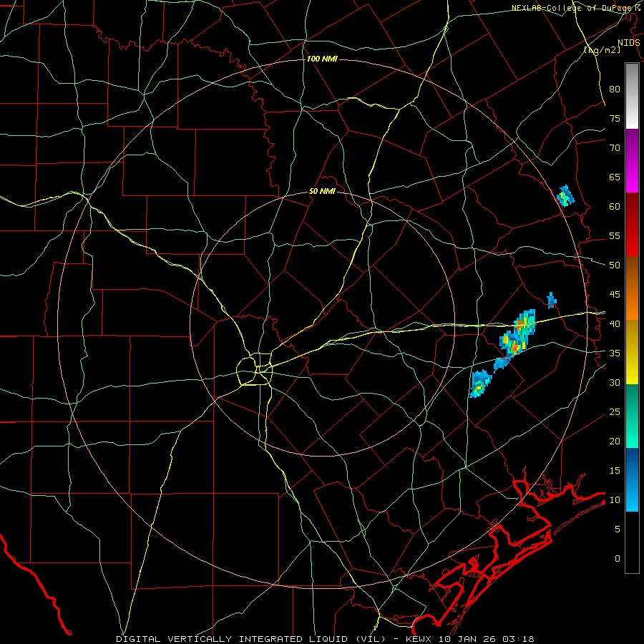
Task: Click the 80 value on the scale
Action: coord(615,89)
